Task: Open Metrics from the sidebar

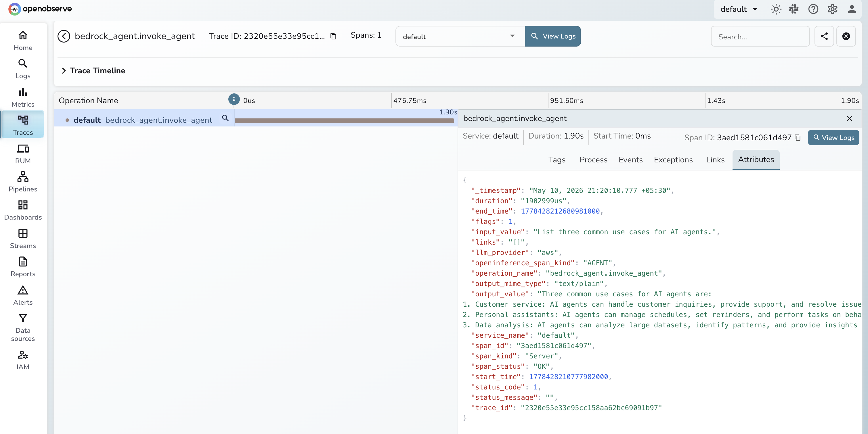Action: [23, 97]
